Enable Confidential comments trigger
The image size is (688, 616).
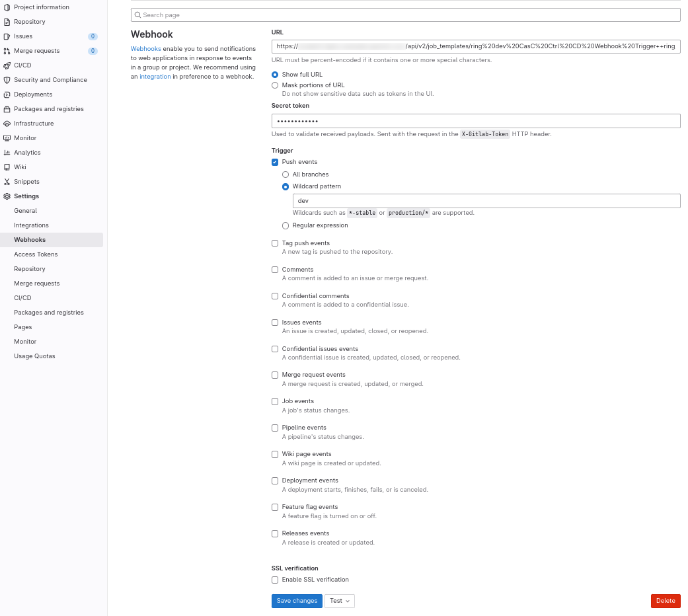click(275, 296)
